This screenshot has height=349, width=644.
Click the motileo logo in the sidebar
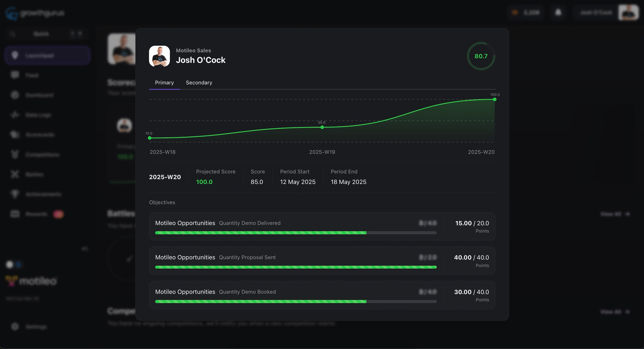31,281
